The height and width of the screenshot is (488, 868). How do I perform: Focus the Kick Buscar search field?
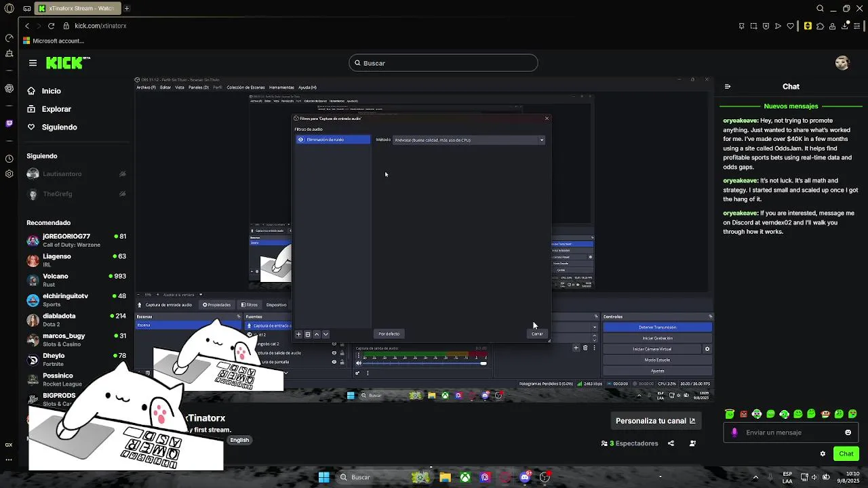(443, 63)
